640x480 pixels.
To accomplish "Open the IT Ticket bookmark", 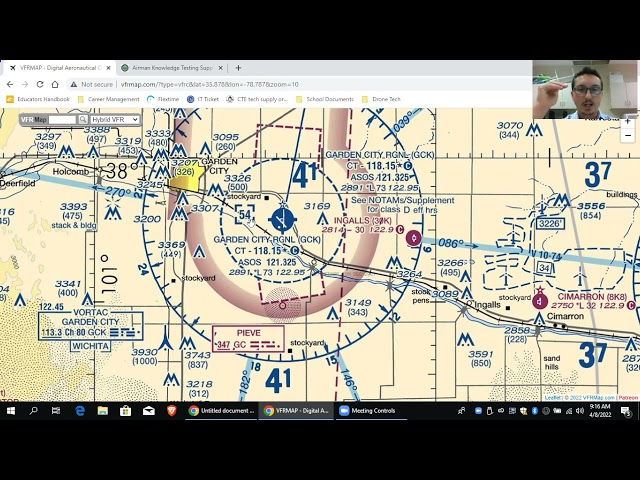I will click(x=203, y=99).
